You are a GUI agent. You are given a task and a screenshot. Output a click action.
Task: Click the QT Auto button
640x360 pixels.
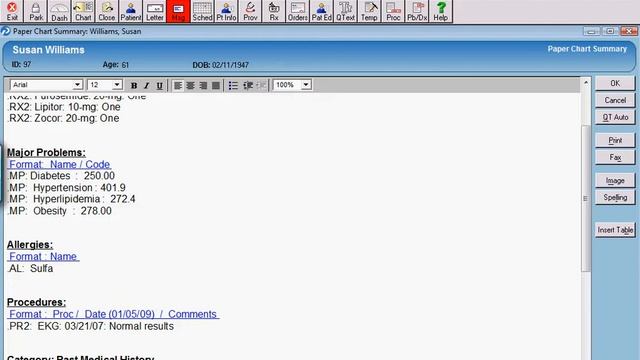[x=615, y=118]
